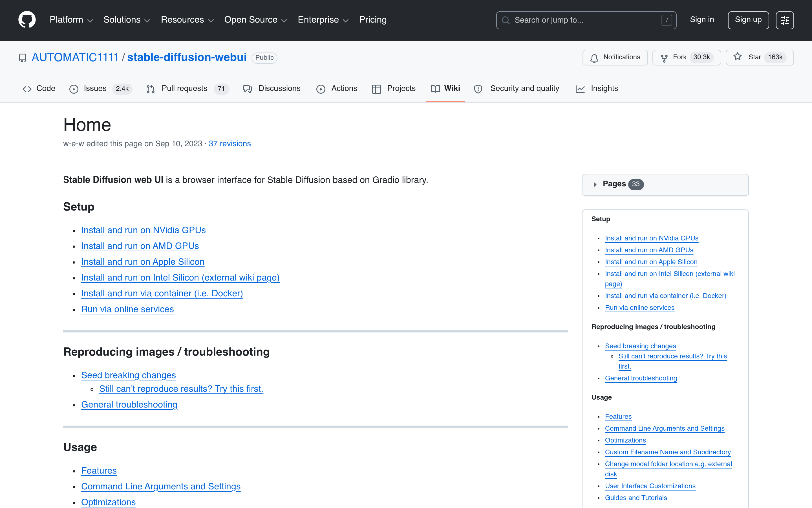The width and height of the screenshot is (812, 508).
Task: Click the Insights graph icon
Action: tap(580, 89)
